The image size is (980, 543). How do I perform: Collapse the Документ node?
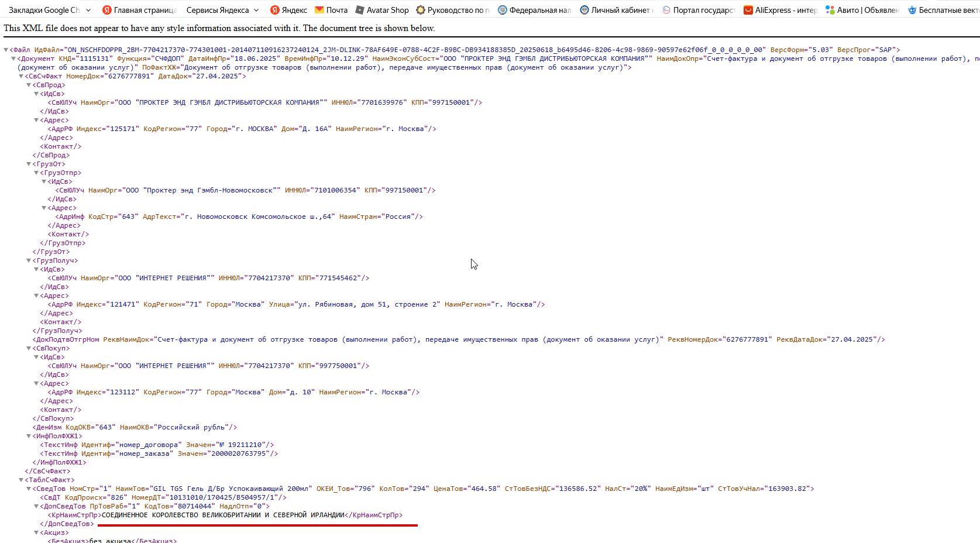click(13, 59)
